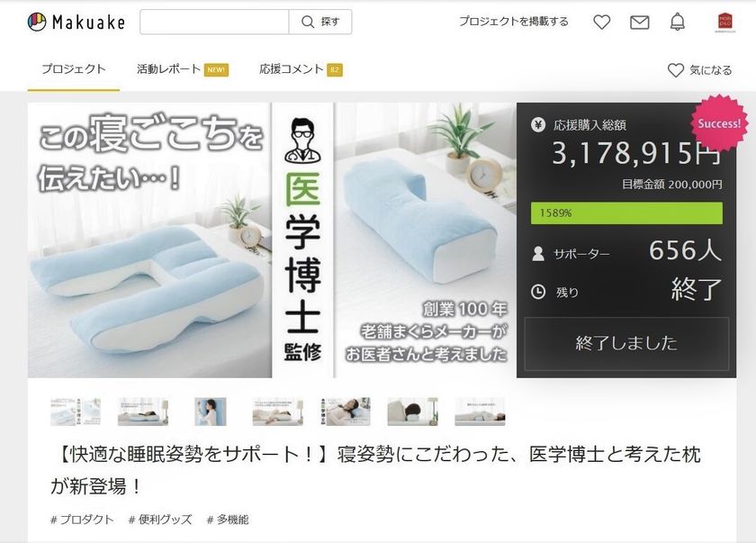Image resolution: width=756 pixels, height=543 pixels.
Task: Select the third thumbnail with body pillow
Action: click(x=211, y=412)
